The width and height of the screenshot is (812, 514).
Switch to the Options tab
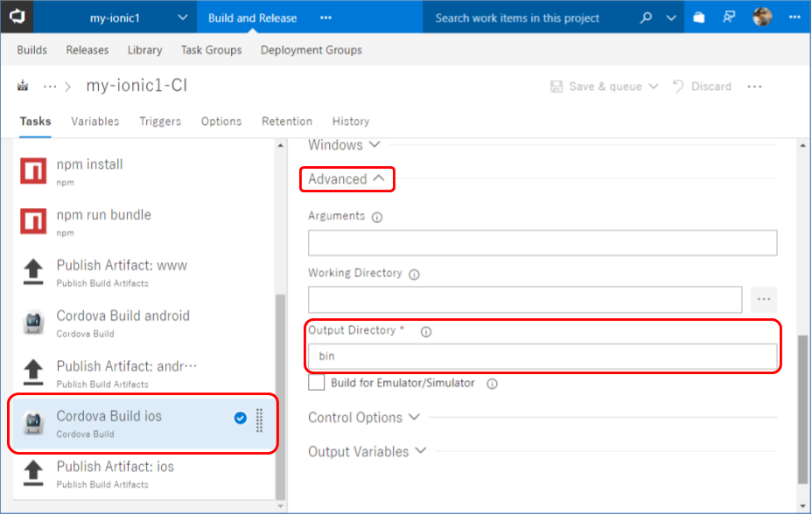click(221, 122)
